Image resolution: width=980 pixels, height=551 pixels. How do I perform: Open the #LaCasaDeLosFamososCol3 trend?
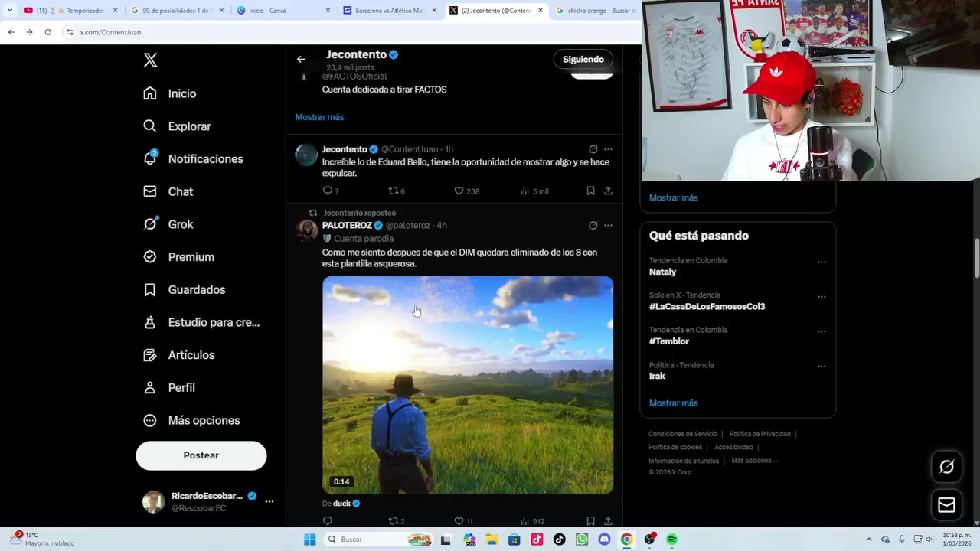point(707,306)
